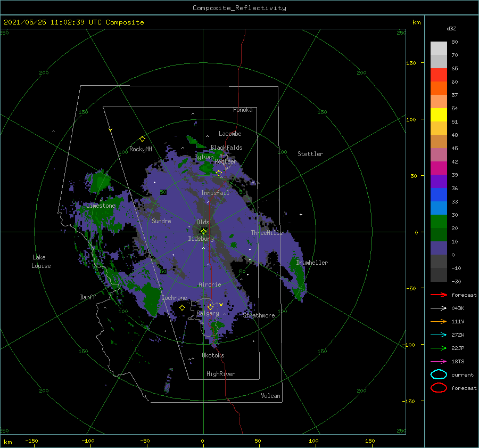
Task: Click the Airdrie city label
Action: point(210,284)
